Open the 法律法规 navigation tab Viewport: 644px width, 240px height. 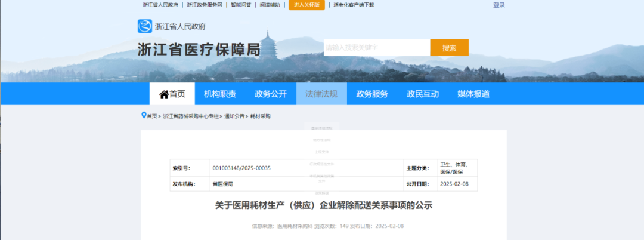point(321,94)
